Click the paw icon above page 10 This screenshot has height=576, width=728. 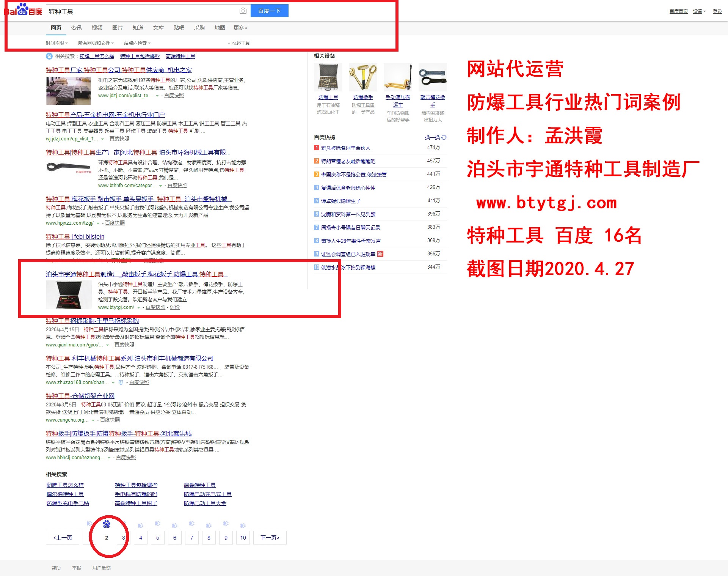pyautogui.click(x=243, y=526)
